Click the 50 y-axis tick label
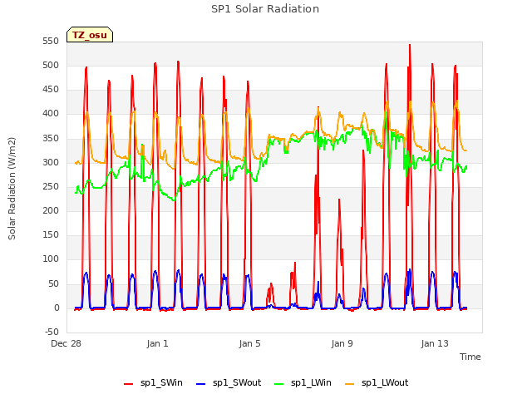This screenshot has height=399, width=532. coord(53,284)
